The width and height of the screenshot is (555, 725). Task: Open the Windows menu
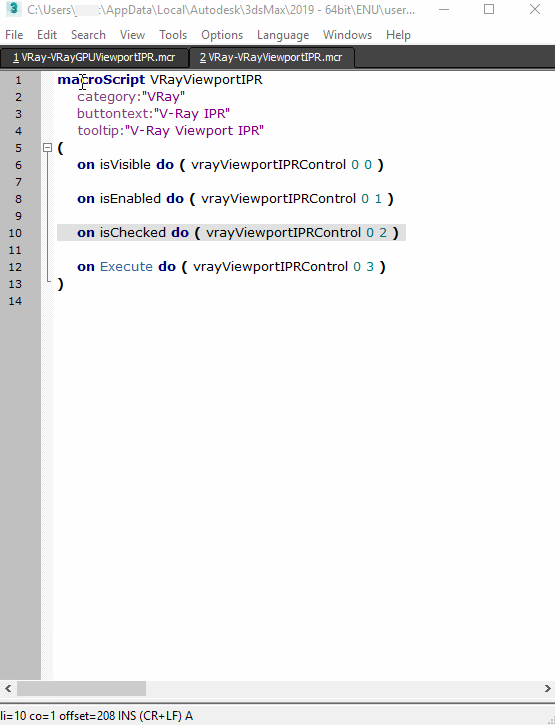347,35
